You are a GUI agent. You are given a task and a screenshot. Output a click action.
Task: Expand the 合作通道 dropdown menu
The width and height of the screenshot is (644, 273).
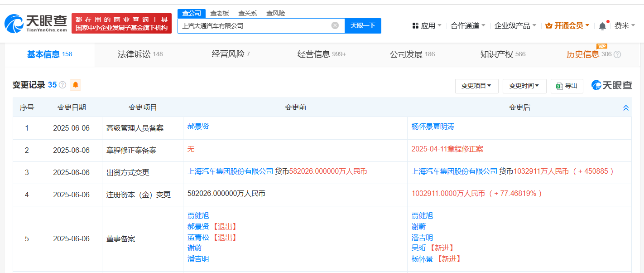pos(468,26)
